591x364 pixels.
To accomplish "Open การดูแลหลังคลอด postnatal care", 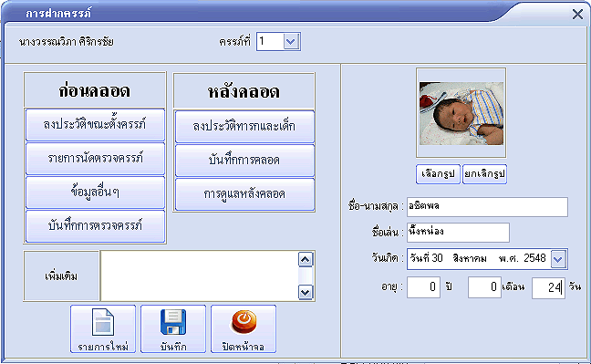I will click(x=244, y=194).
